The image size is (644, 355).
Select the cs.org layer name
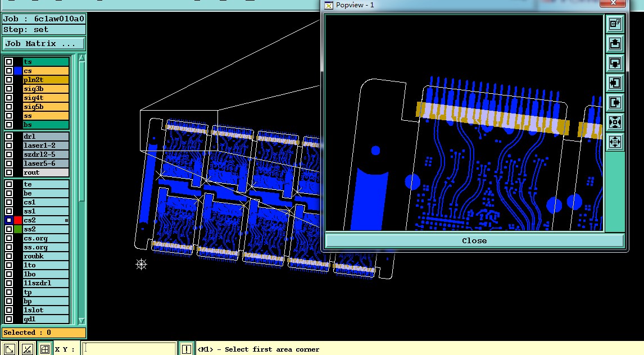coord(46,238)
